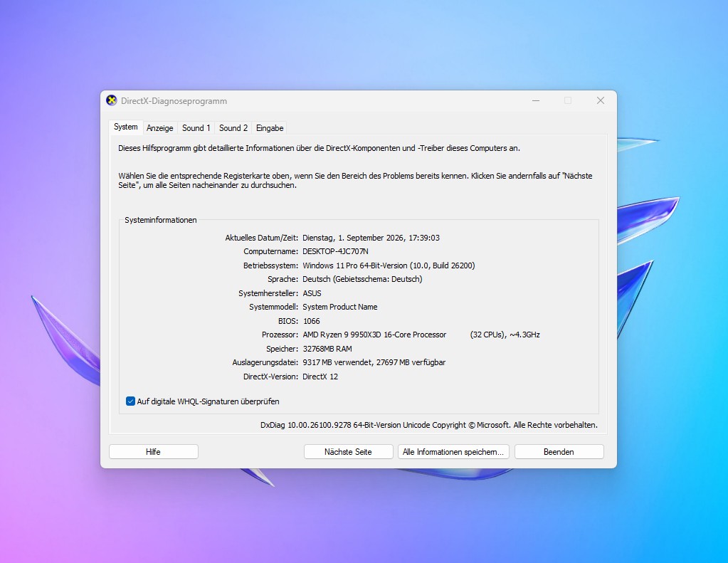Click the Hilfe button
This screenshot has width=728, height=563.
(x=153, y=452)
